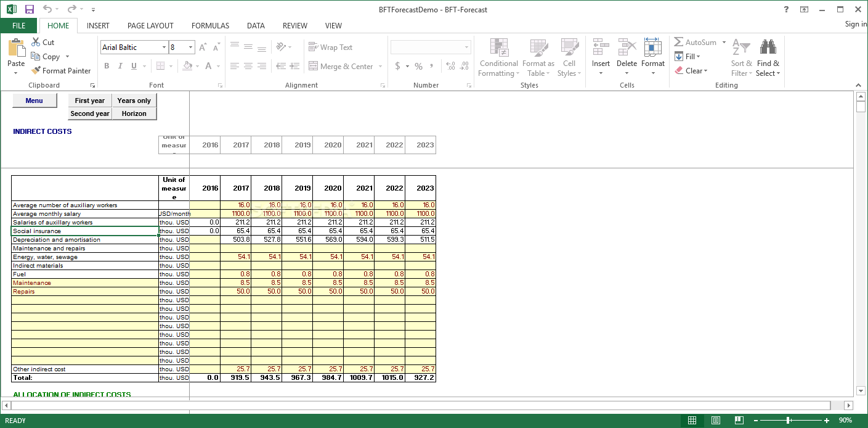
Task: Increase font size with large A icon
Action: pos(204,47)
